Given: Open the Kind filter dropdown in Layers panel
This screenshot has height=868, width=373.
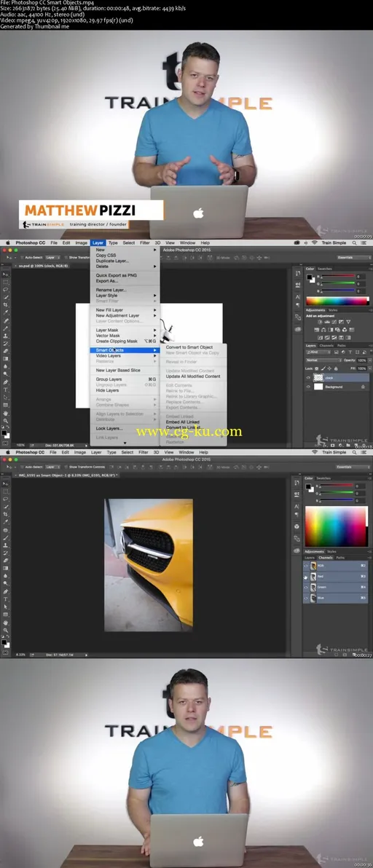Looking at the screenshot, I should pos(318,352).
